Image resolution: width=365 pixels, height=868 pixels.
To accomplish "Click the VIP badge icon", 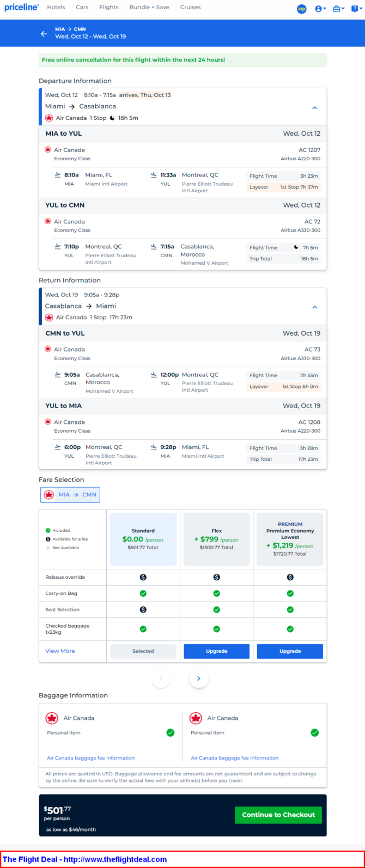I will click(x=302, y=9).
